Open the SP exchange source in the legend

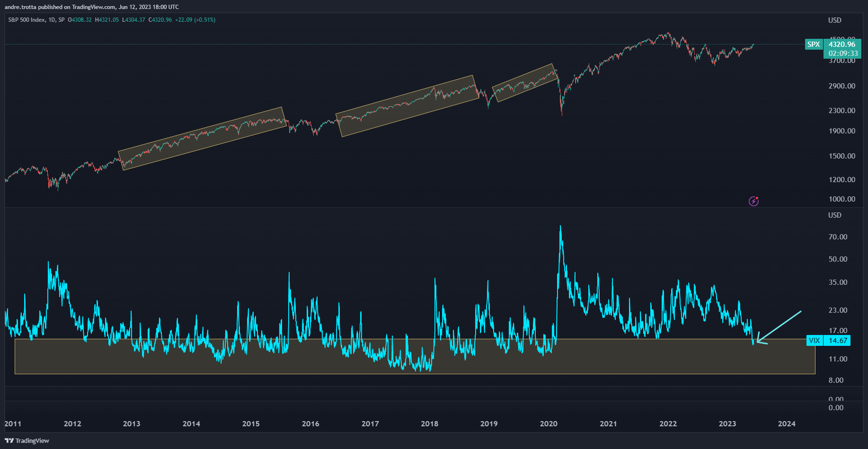coord(61,20)
